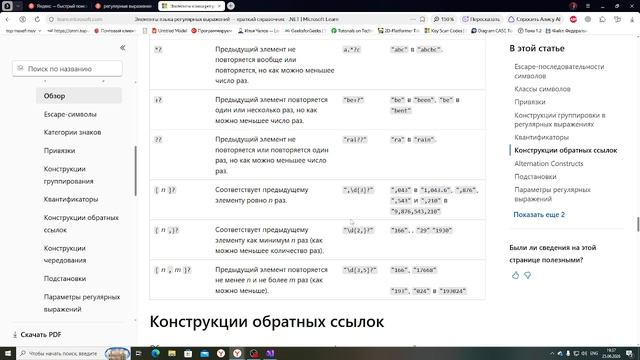The width and height of the screenshot is (640, 360).
Task: Jump to Конструкции обратных ссылок in article contents
Action: point(566,150)
